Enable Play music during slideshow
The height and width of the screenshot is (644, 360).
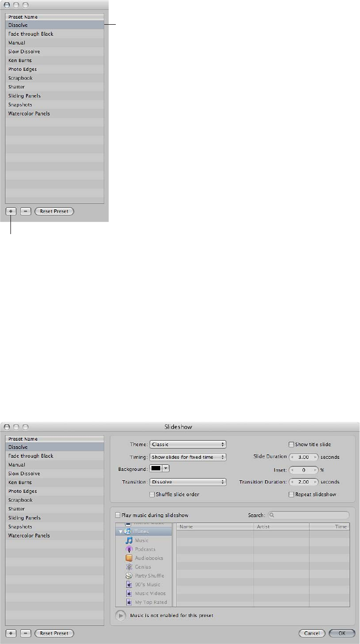118,515
